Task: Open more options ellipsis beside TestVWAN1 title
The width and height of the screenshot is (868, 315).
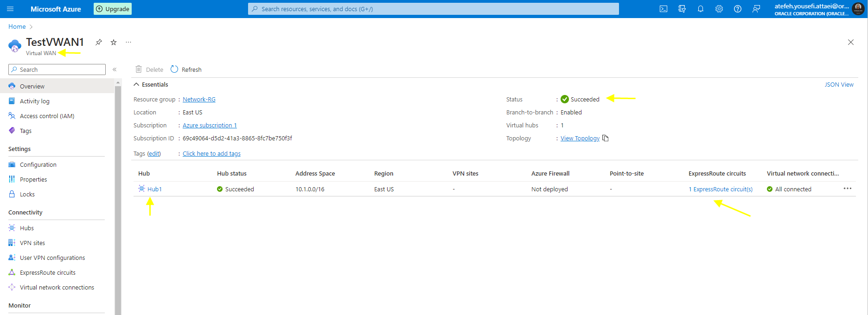Action: [x=128, y=42]
